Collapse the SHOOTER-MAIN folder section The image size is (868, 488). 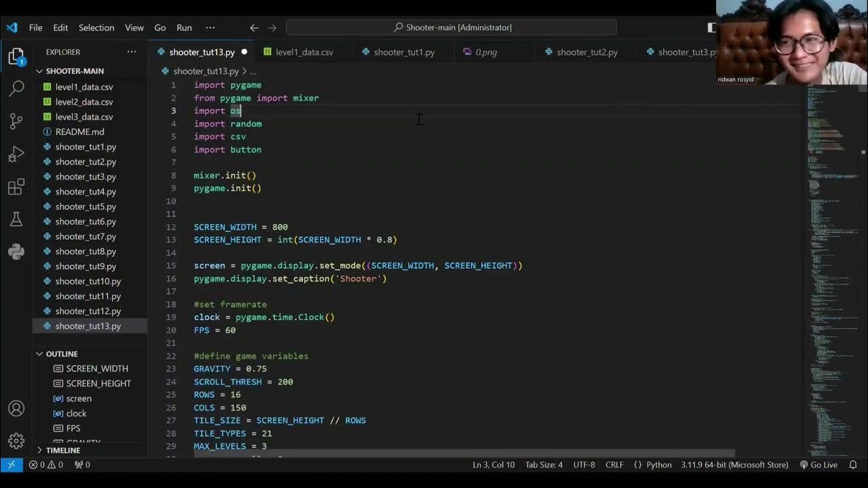(75, 71)
